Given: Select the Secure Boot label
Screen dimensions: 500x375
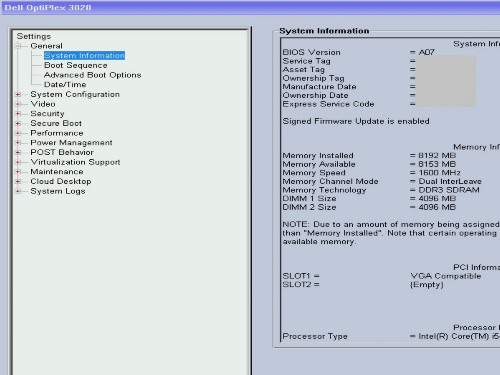Looking at the screenshot, I should pos(56,124).
